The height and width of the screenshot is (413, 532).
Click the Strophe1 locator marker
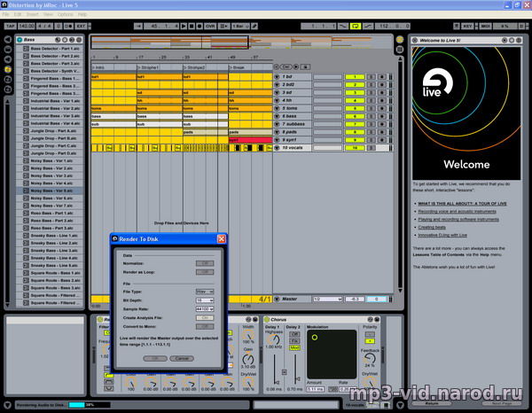[x=148, y=67]
